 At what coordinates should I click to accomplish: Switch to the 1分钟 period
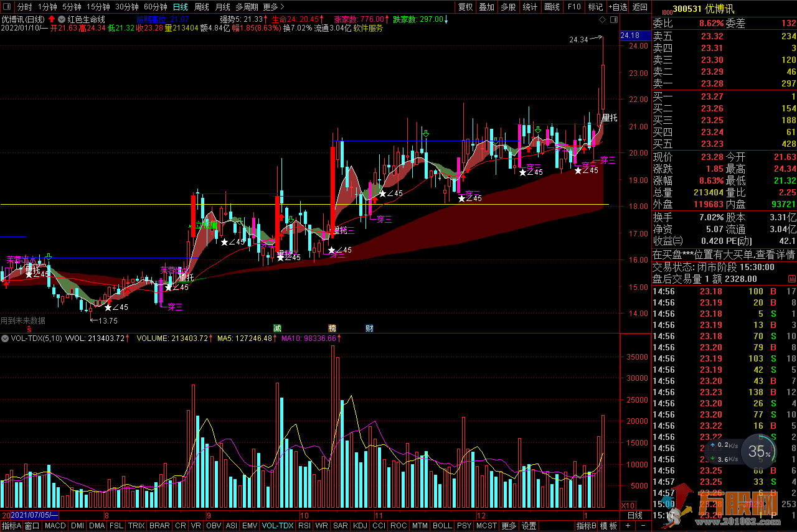coord(47,7)
